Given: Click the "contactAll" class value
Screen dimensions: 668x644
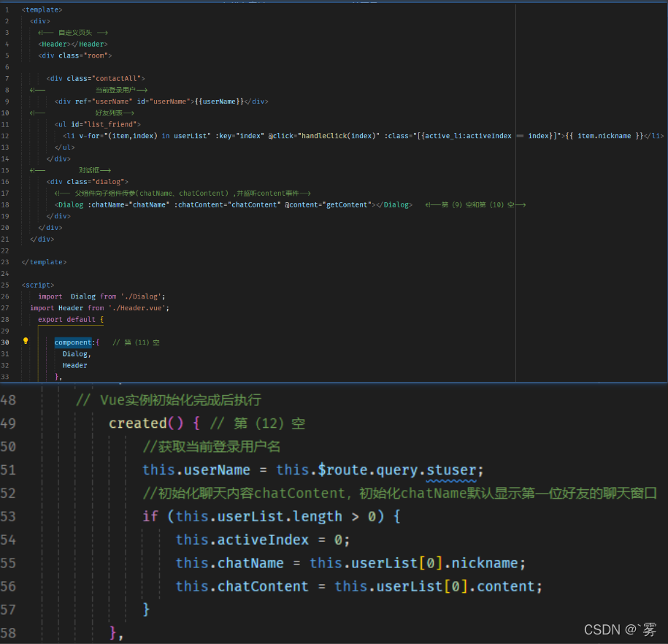Looking at the screenshot, I should tap(116, 78).
